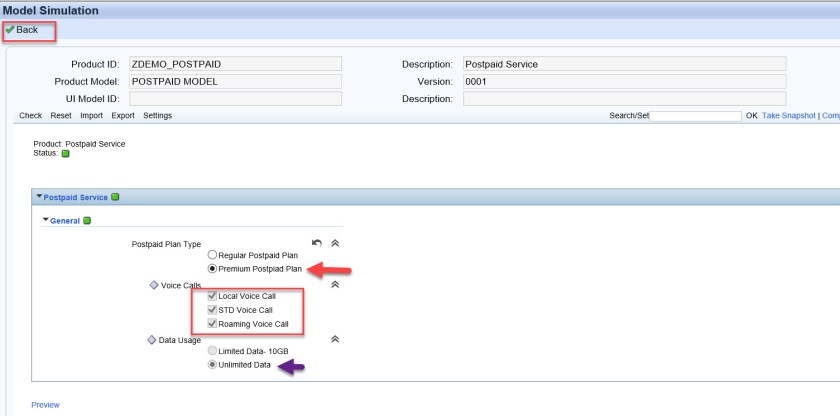Click the diamond icon beside Voice Calls
This screenshot has width=840, height=416.
(x=153, y=285)
